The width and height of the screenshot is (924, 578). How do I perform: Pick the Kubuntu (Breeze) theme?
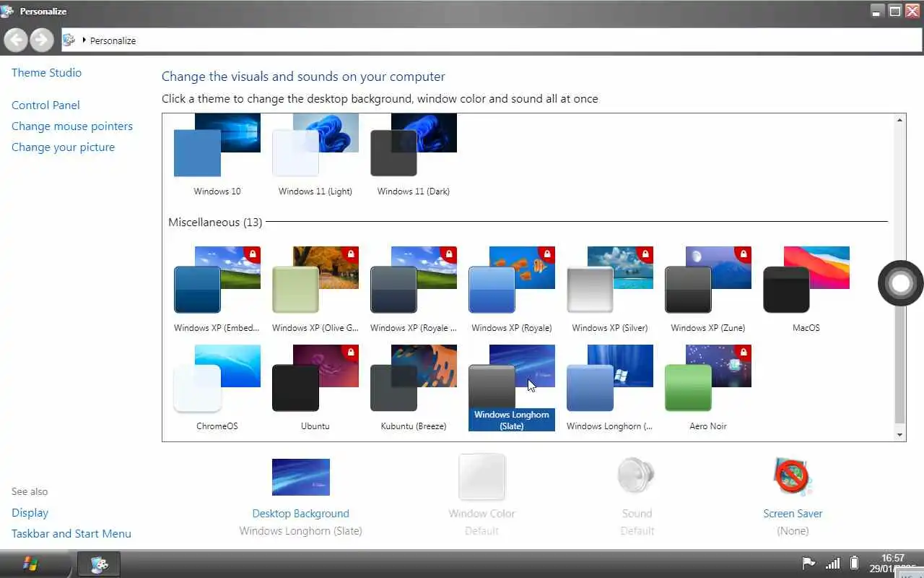[x=414, y=387]
